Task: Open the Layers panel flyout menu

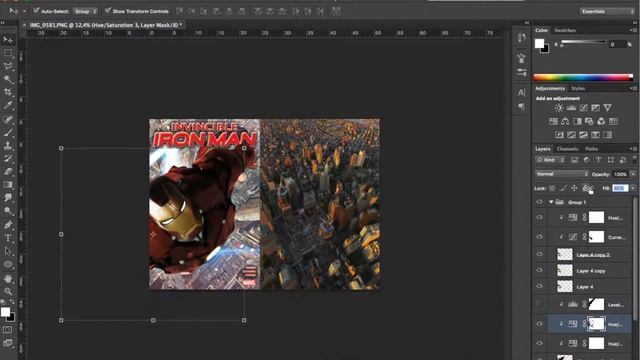Action: [633, 149]
